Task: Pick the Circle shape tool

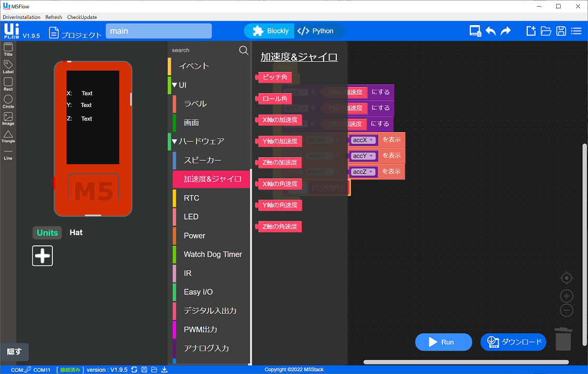Action: coord(8,101)
